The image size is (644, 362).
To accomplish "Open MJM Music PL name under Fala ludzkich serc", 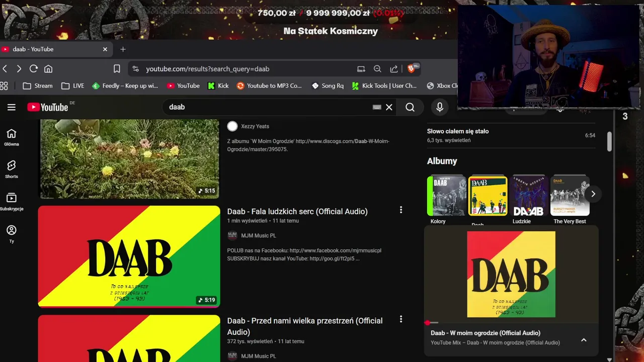I will coord(259,235).
